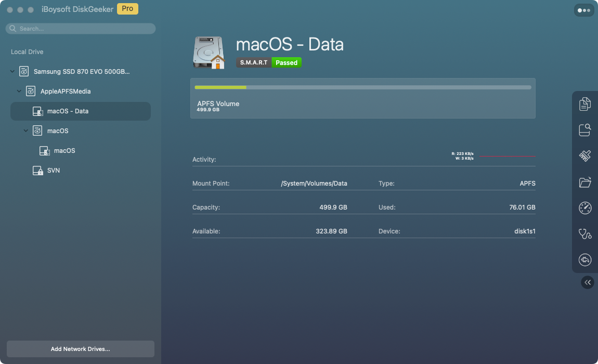Click the APFS Volume 499.9 GB label
The width and height of the screenshot is (598, 364).
[218, 106]
